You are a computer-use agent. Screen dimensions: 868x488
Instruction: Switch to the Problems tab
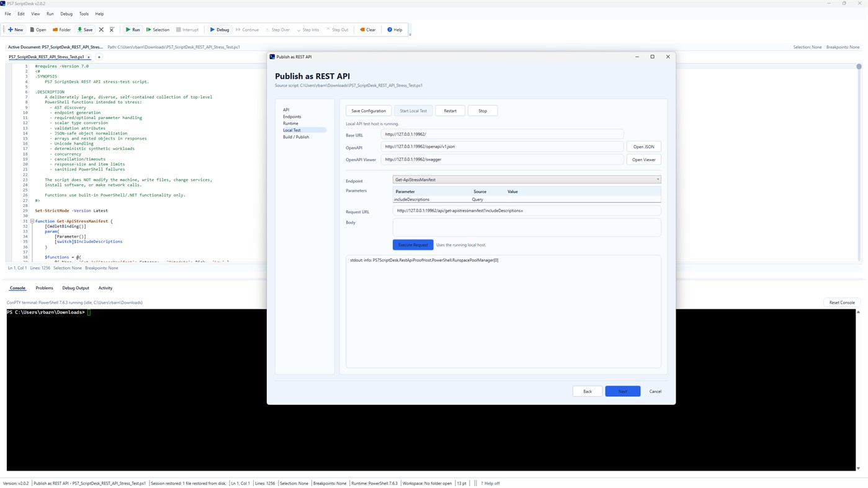tap(44, 288)
